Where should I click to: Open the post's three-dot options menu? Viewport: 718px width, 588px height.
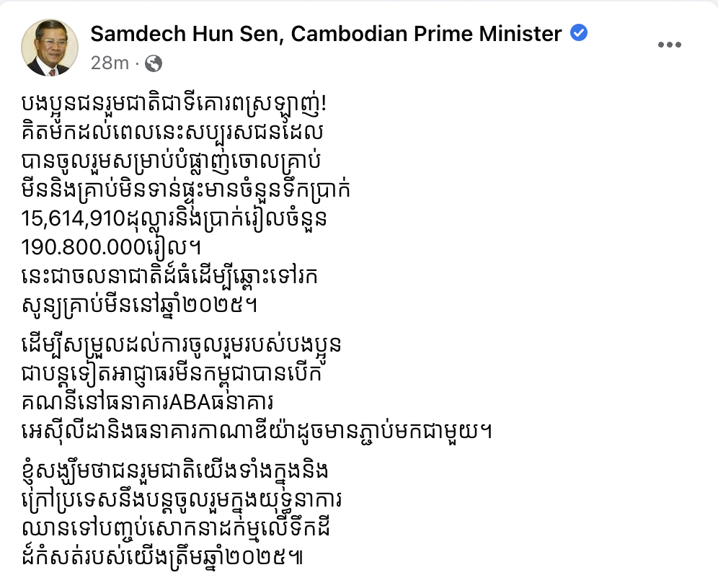point(669,45)
